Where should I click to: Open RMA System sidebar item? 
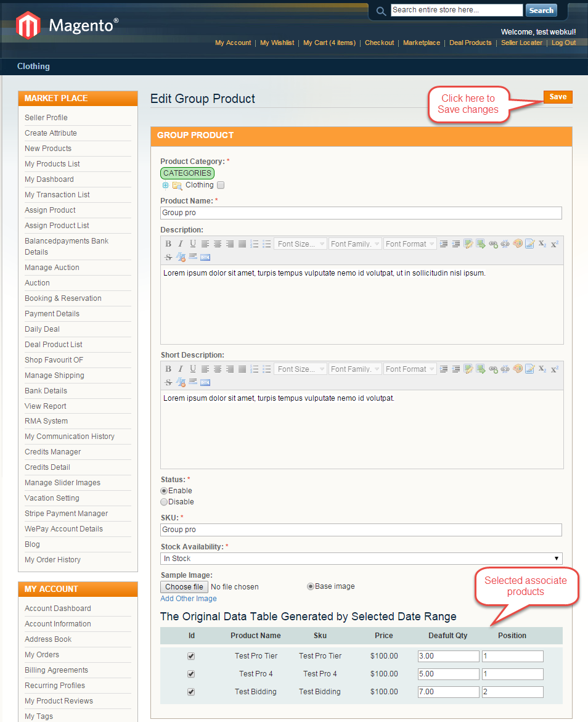(x=46, y=421)
